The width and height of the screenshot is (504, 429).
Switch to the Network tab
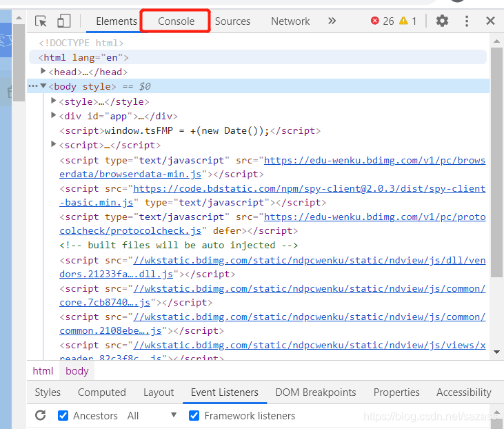coord(290,21)
